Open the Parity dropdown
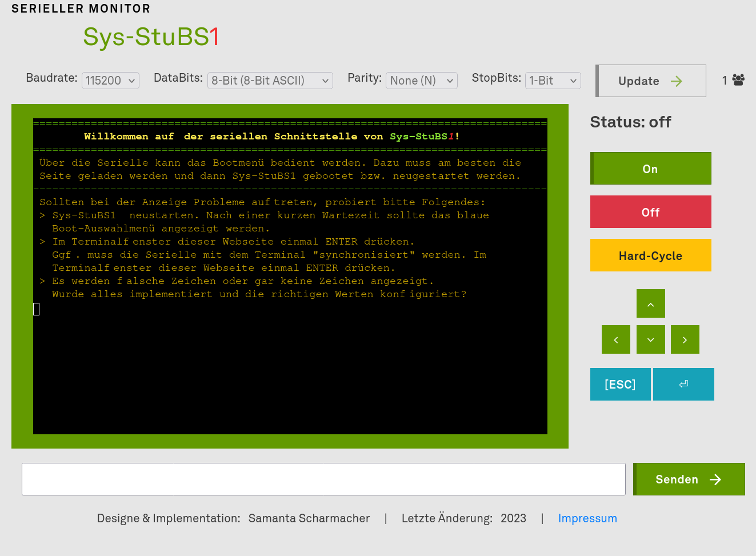Image resolution: width=756 pixels, height=556 pixels. 422,81
